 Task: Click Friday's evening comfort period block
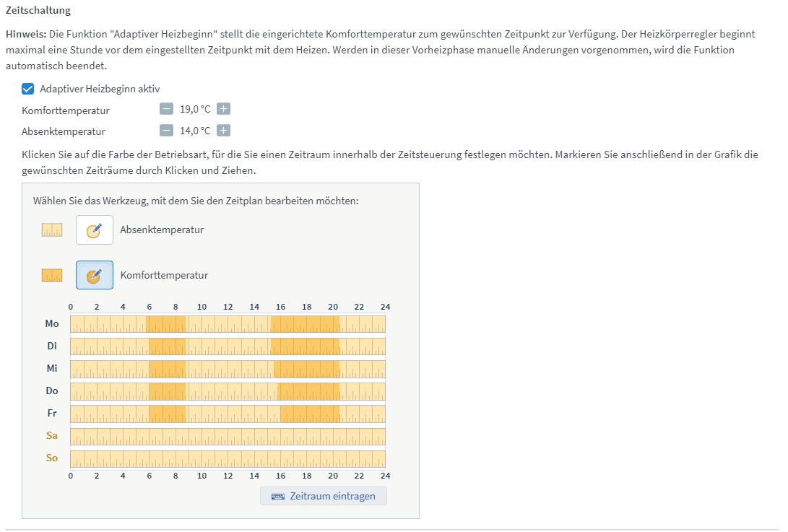click(x=310, y=414)
